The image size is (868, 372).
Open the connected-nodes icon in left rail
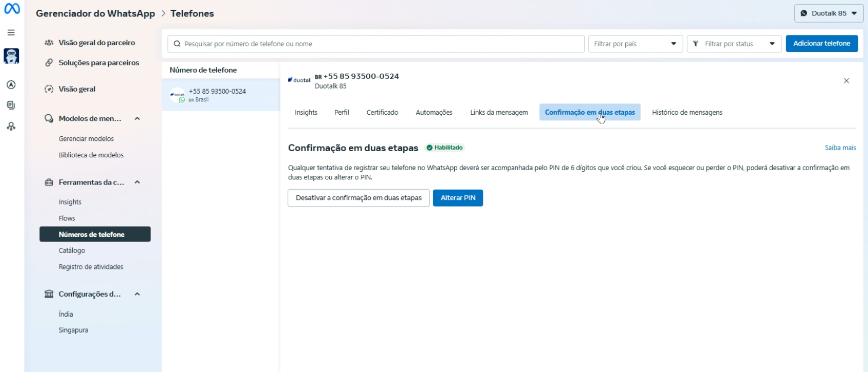(x=11, y=126)
